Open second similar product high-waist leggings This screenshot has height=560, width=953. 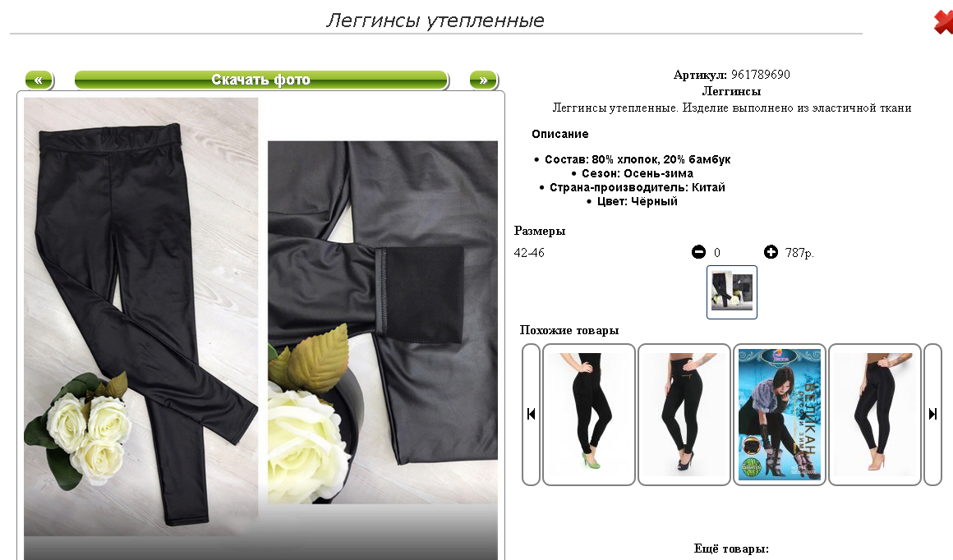coord(684,414)
